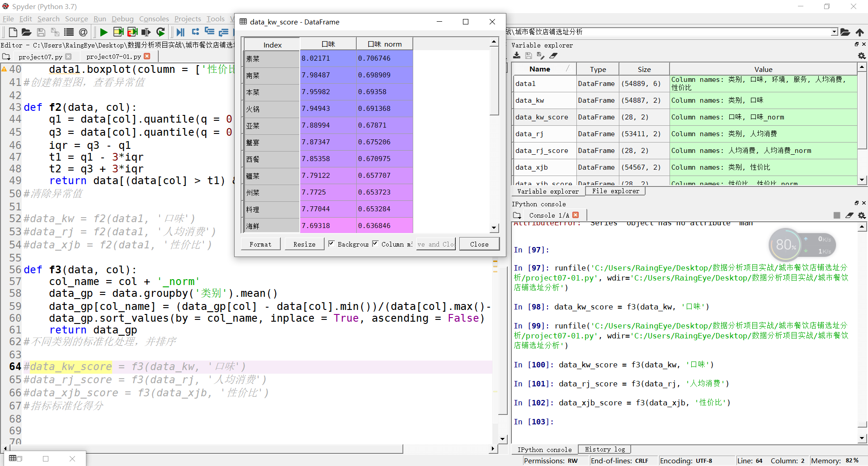Click the Resize button in DataFrame dialog
Image resolution: width=868 pixels, height=466 pixels.
304,244
